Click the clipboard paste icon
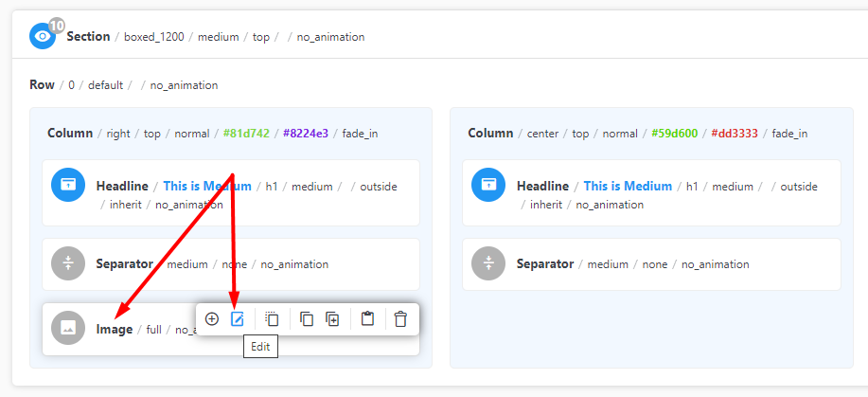This screenshot has width=868, height=397. pyautogui.click(x=367, y=318)
